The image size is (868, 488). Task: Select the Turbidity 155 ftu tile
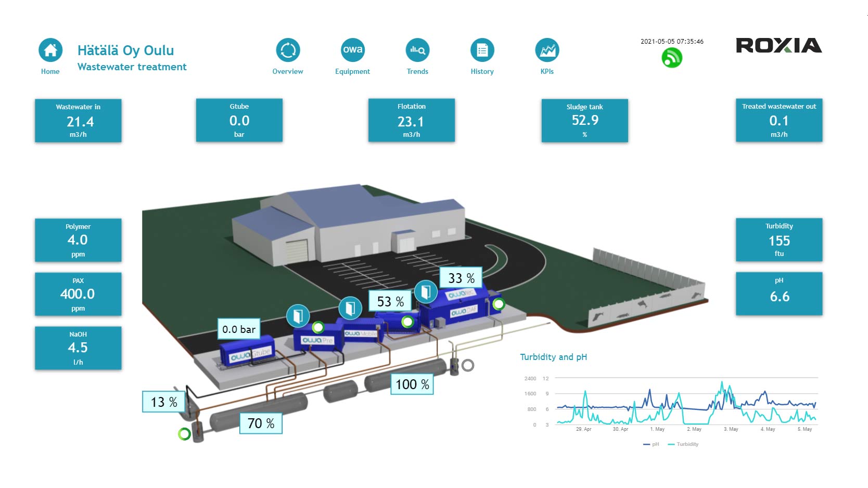779,240
